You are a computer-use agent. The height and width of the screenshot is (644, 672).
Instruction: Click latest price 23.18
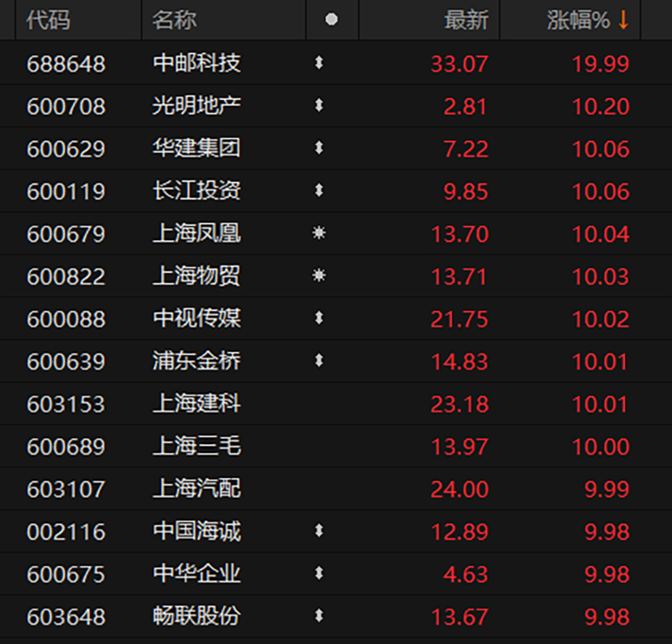pos(459,404)
